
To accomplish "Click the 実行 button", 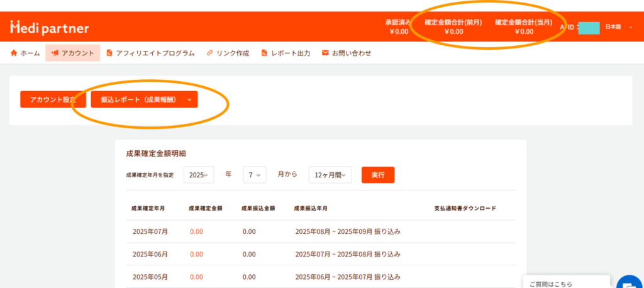I will [x=378, y=175].
